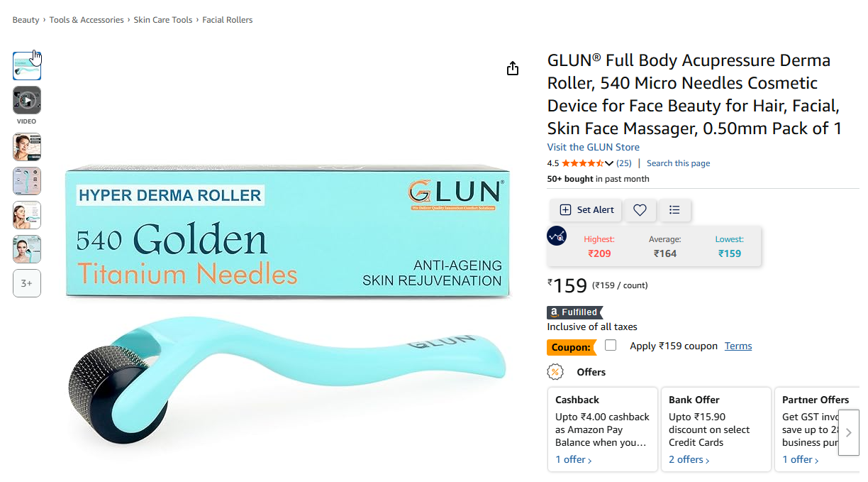Select the woman face-rolling thumbnail, third in strip
This screenshot has width=868, height=482.
(x=27, y=147)
